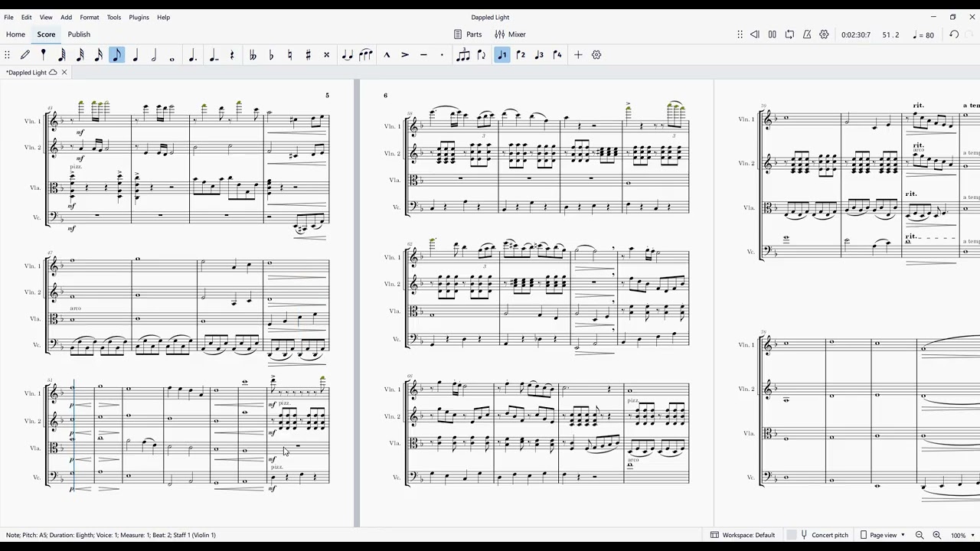
Task: Select 64th note duration
Action: point(62,55)
